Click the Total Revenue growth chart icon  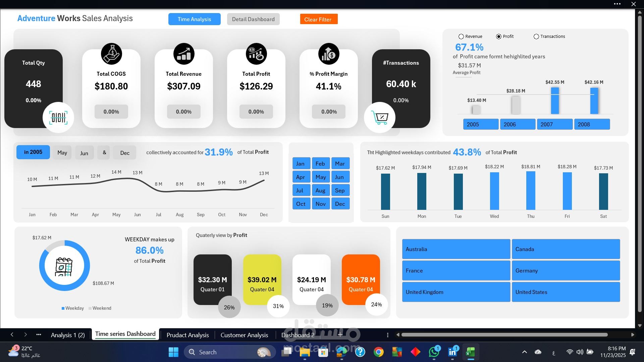pos(184,54)
